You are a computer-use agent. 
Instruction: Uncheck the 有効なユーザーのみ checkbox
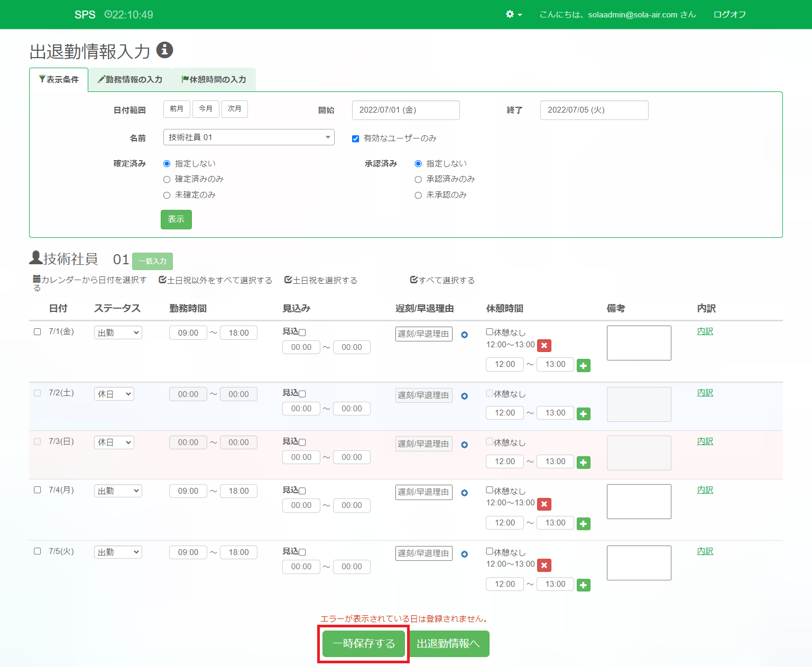(x=356, y=138)
